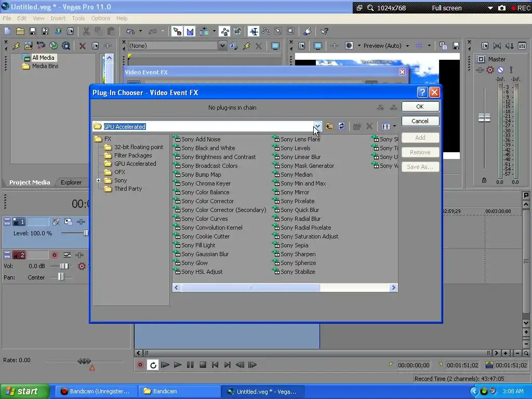The width and height of the screenshot is (532, 399).
Task: Click the Refresh plug-in list icon
Action: (342, 126)
